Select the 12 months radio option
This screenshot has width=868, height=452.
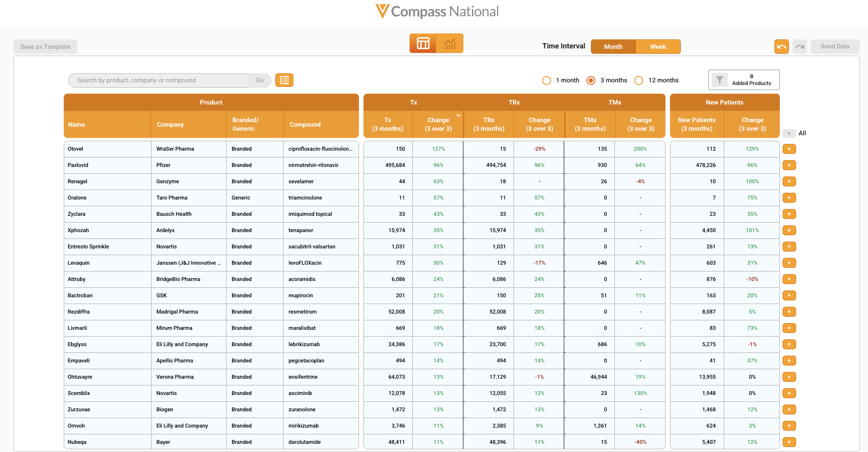(639, 81)
